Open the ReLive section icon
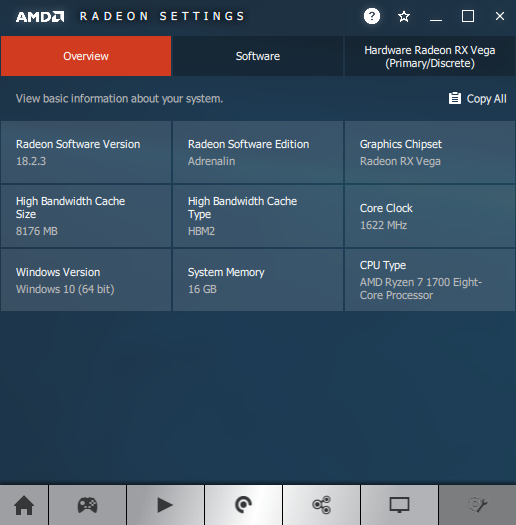 pos(243,505)
